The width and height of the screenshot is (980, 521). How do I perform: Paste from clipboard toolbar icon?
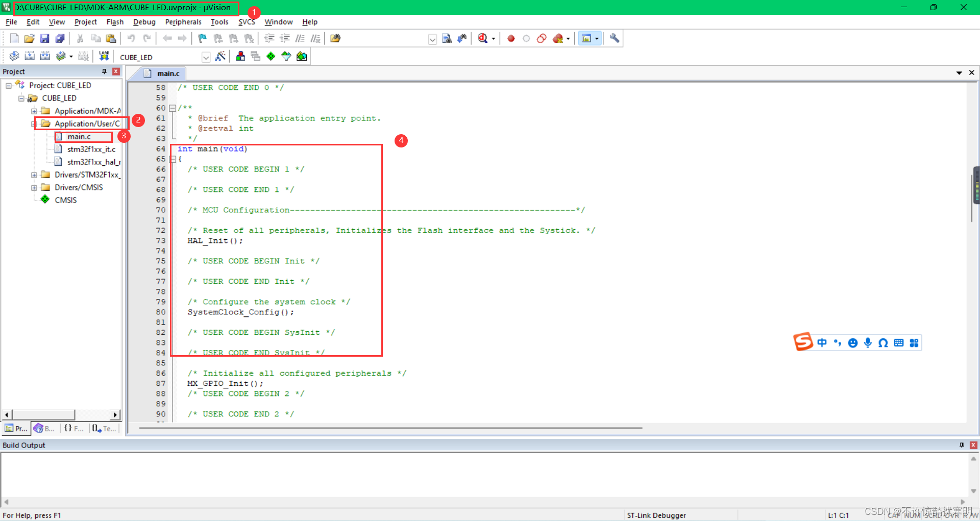pyautogui.click(x=111, y=38)
